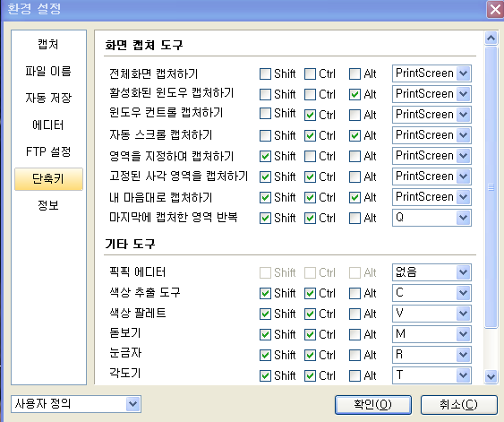Select the 에디터 settings page

pyautogui.click(x=48, y=125)
